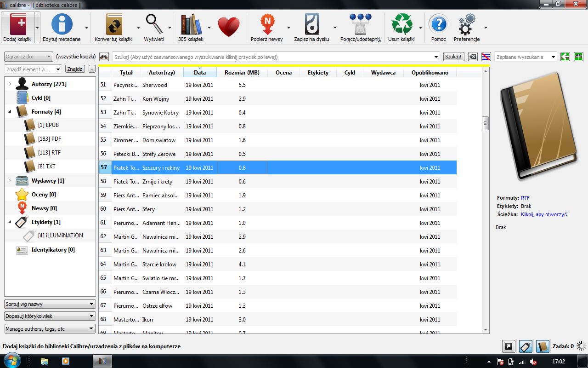
Task: Sort by the Rozmiar (MB) column header
Action: (x=242, y=73)
